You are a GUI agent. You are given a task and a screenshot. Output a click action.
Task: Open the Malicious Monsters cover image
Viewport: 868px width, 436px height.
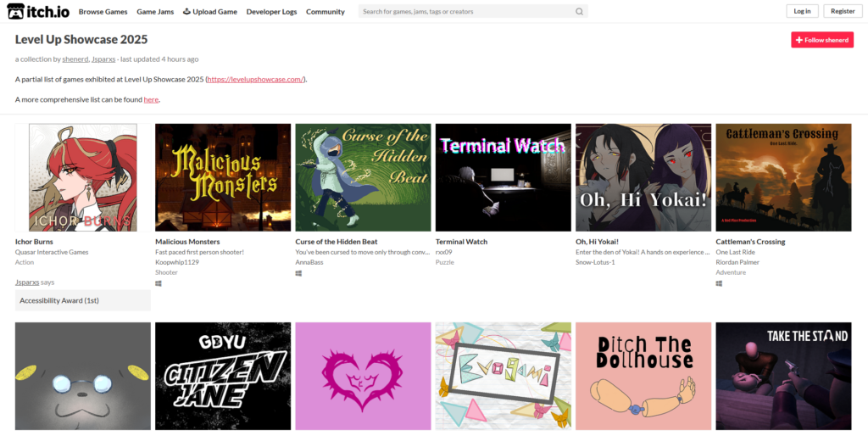tap(223, 177)
